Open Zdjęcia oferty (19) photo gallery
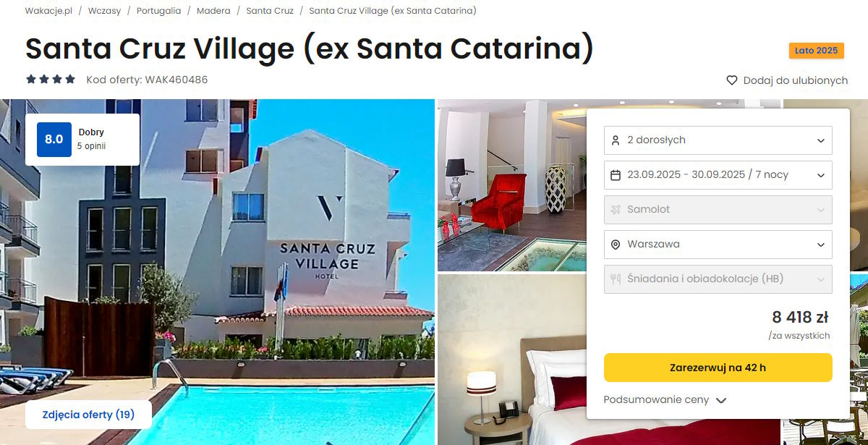The image size is (868, 445). 88,415
